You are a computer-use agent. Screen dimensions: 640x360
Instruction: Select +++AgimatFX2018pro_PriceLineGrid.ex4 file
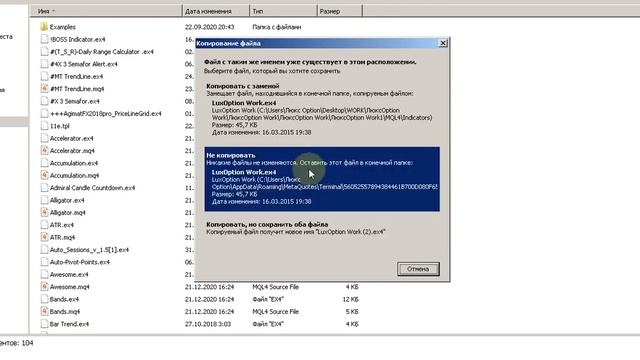pyautogui.click(x=105, y=113)
